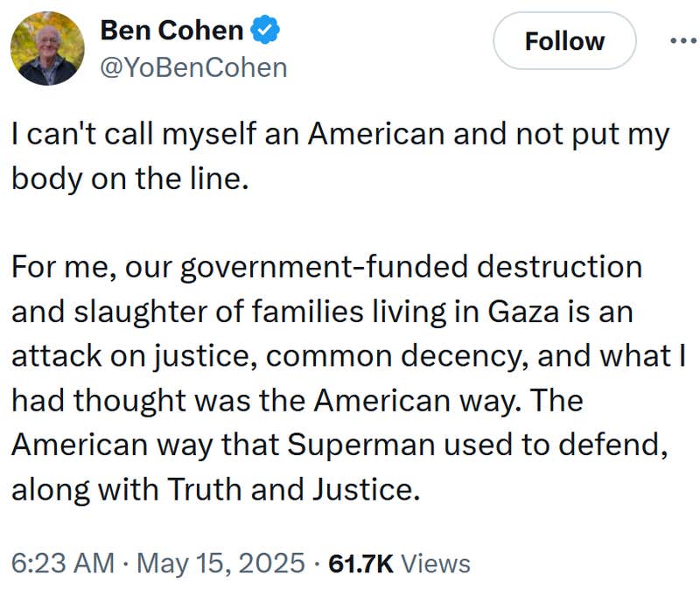Click the May 15, 2025 date

(x=221, y=563)
